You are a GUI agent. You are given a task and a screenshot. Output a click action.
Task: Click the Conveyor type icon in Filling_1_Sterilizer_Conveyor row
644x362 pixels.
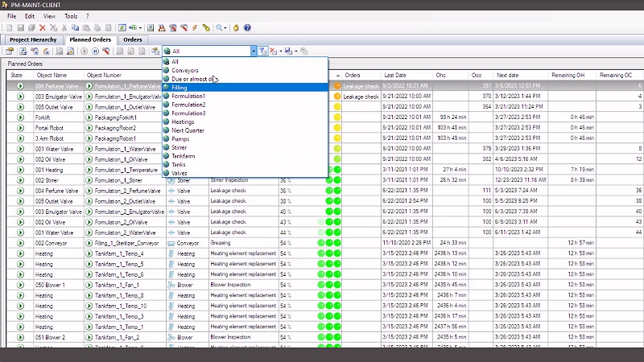click(171, 243)
